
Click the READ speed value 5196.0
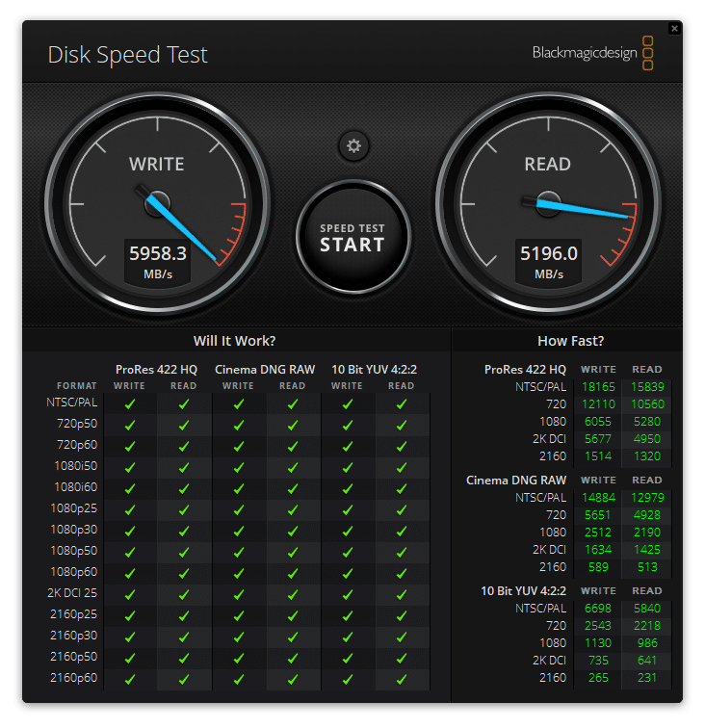548,253
